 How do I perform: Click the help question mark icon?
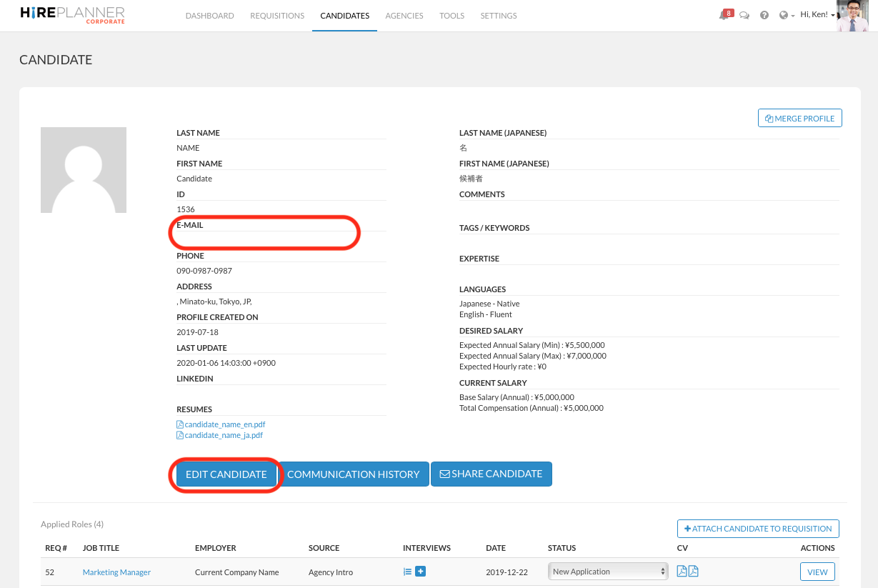click(764, 16)
